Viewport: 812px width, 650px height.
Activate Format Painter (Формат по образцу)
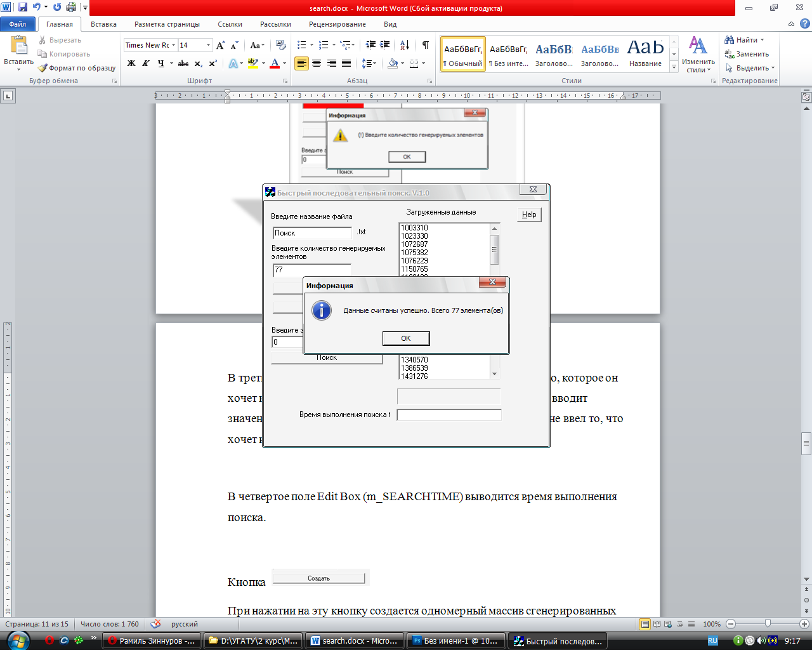point(77,68)
